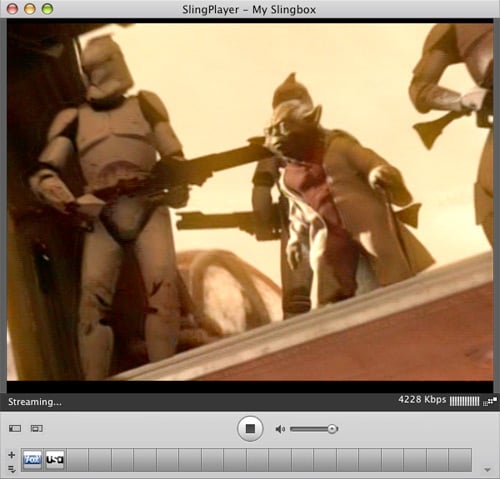Screen dimensions: 500x479
Task: Mute audio via the speaker icon
Action: (x=280, y=429)
